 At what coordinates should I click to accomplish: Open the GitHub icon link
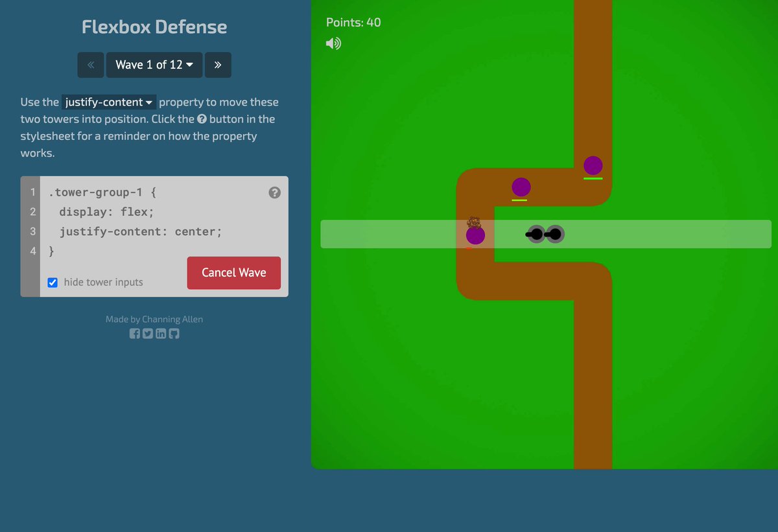pos(173,333)
